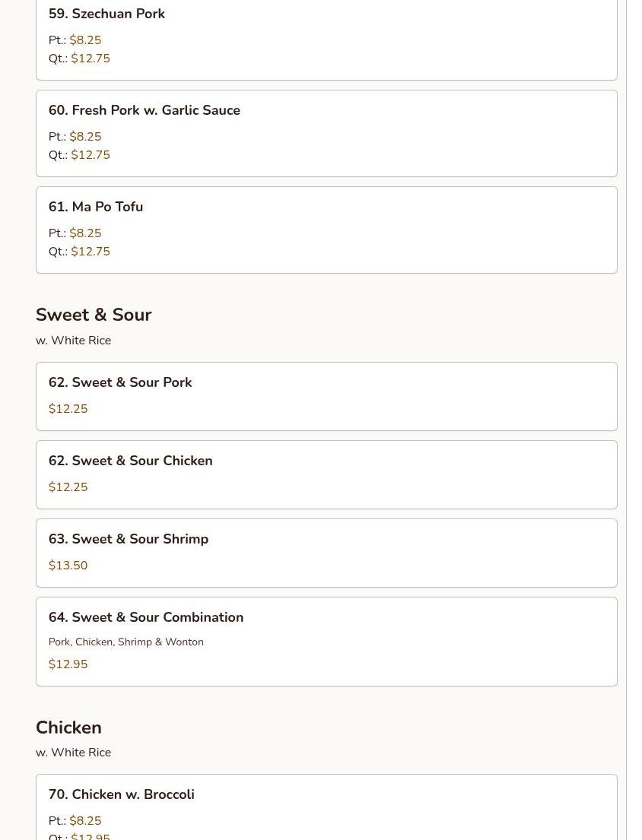The height and width of the screenshot is (840, 642).
Task: Click the Chicken section heading
Action: 68,727
